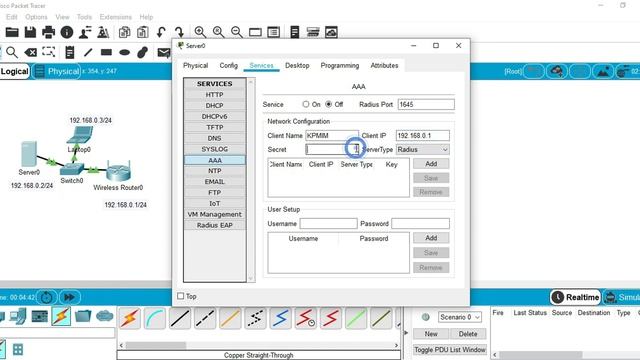Select SYSLOG in services list

pos(215,149)
